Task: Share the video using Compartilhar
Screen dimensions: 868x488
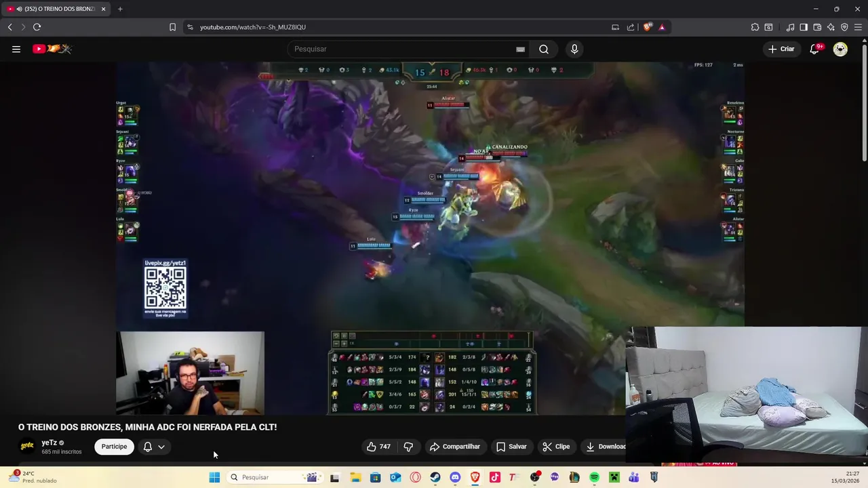Action: pyautogui.click(x=454, y=447)
